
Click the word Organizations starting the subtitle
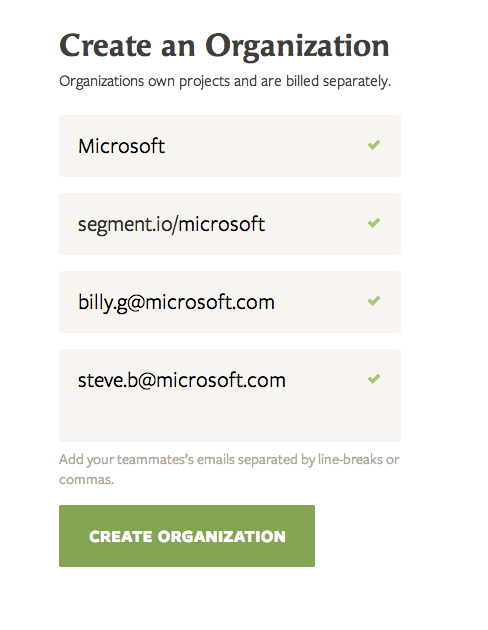pyautogui.click(x=102, y=82)
